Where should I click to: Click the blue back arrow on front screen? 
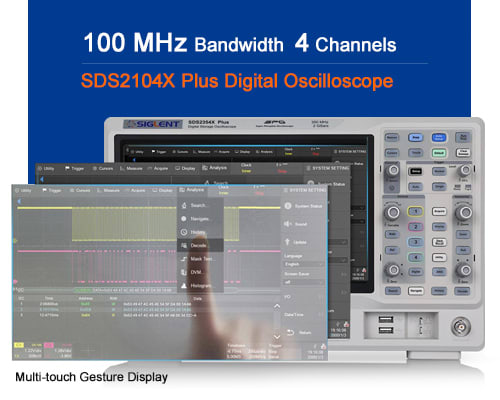click(x=19, y=201)
